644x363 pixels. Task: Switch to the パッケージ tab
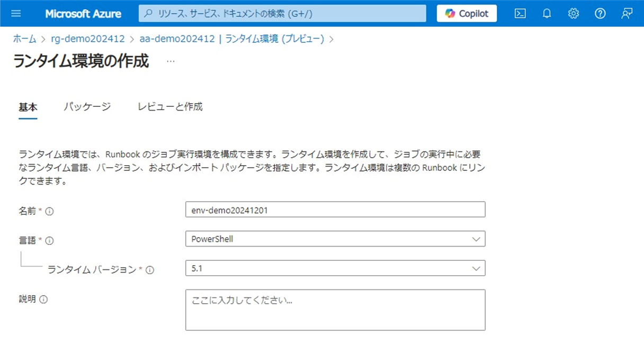tap(87, 107)
